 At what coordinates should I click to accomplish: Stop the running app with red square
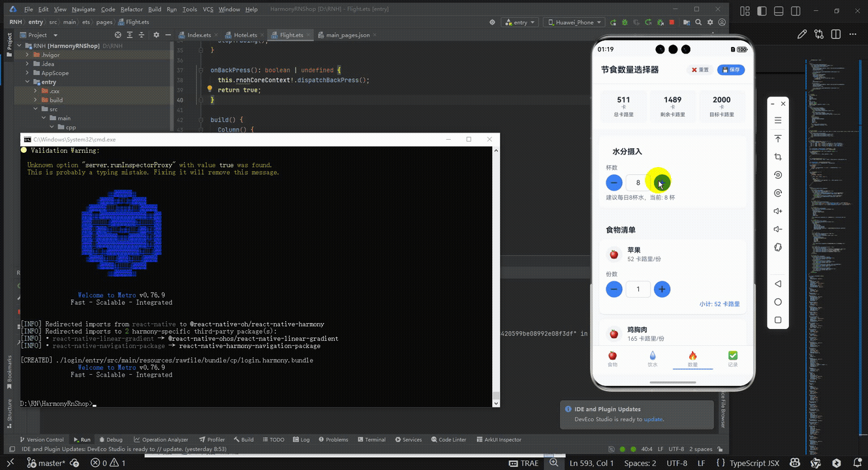(x=672, y=22)
